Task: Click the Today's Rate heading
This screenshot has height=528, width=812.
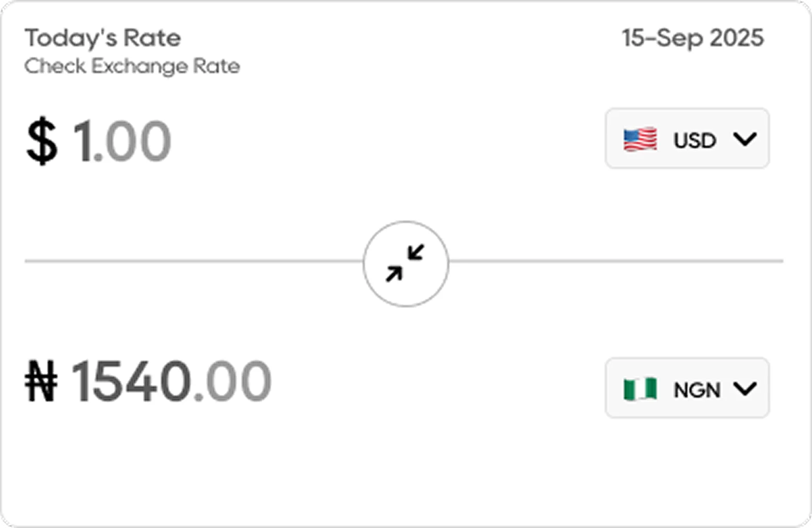Action: pos(102,38)
